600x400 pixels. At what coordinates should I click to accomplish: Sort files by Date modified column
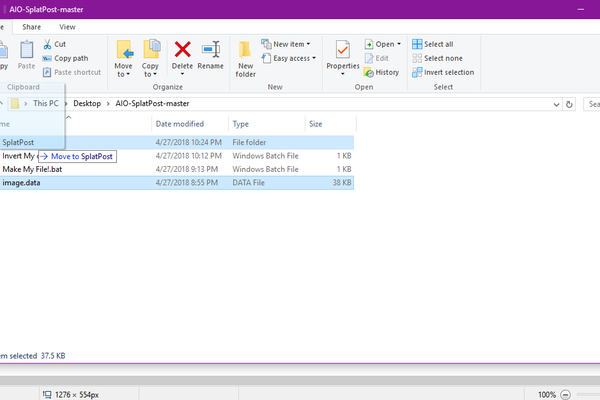pyautogui.click(x=180, y=124)
